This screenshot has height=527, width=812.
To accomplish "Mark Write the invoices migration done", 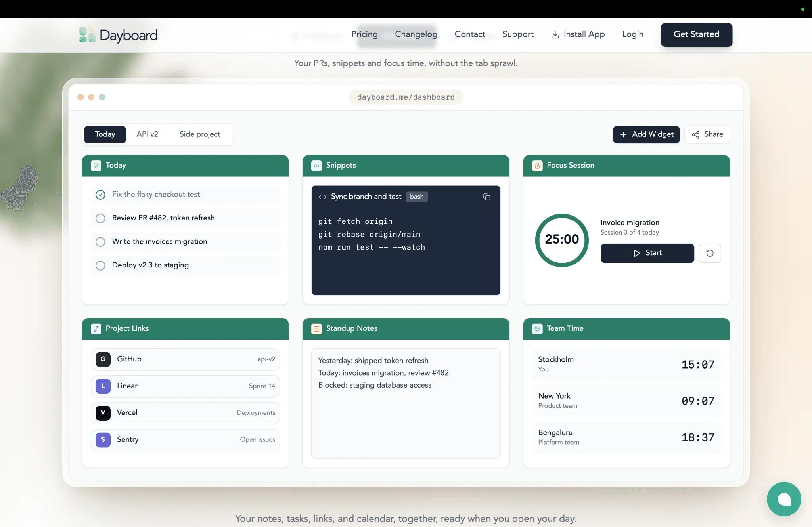I will click(100, 242).
